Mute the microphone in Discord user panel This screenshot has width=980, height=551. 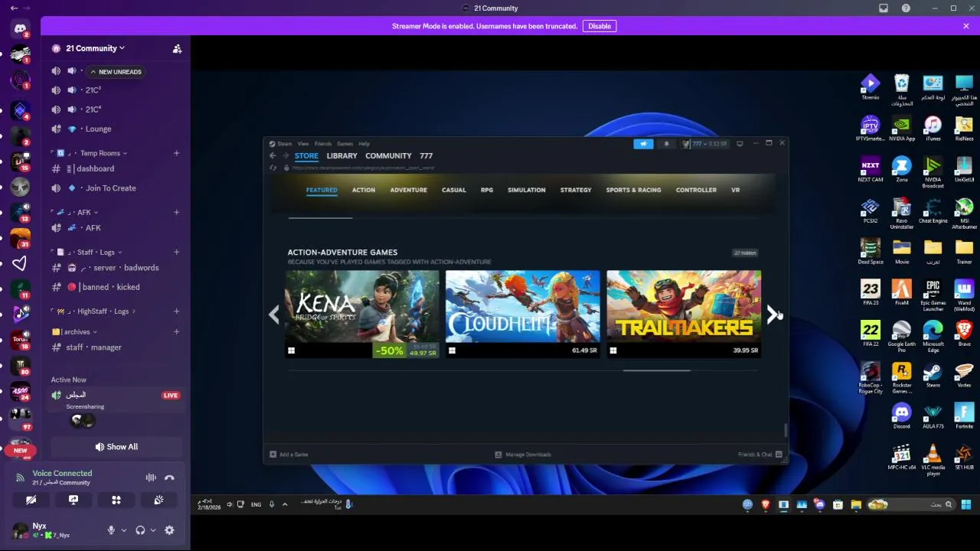111,530
